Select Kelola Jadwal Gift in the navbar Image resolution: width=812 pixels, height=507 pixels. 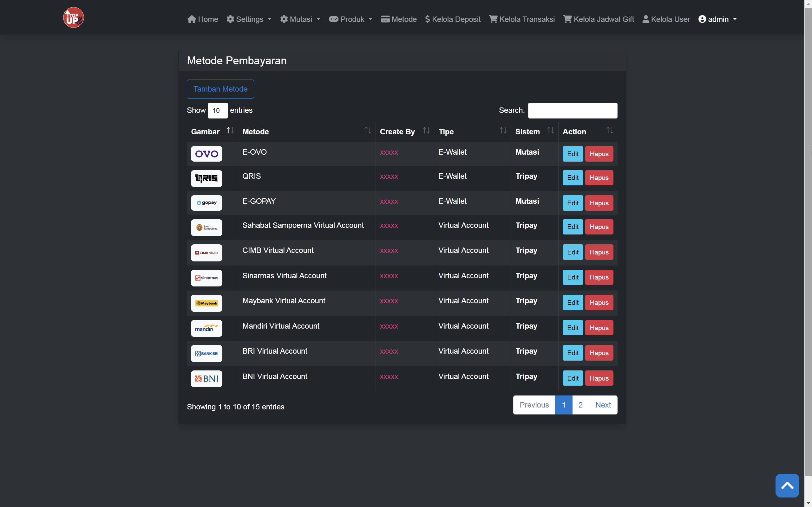[x=598, y=19]
